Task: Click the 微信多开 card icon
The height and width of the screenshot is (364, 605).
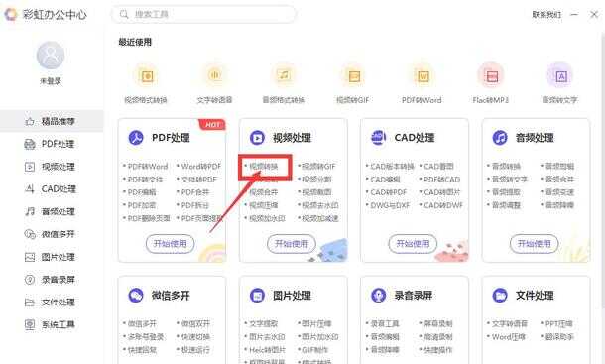Action: tap(136, 296)
